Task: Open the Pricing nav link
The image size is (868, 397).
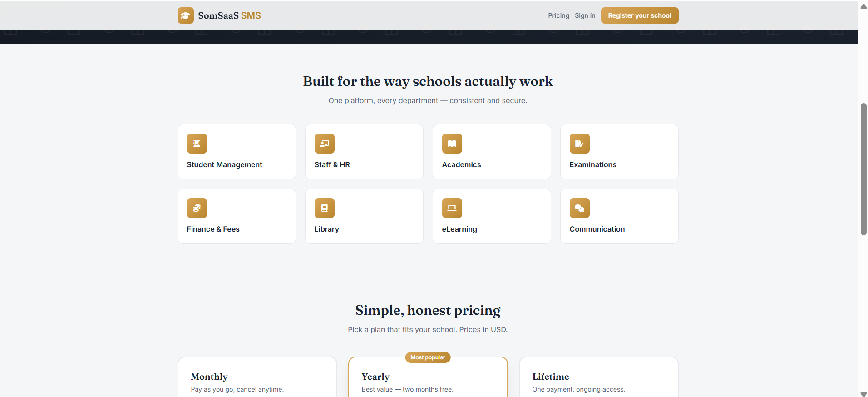Action: 558,15
